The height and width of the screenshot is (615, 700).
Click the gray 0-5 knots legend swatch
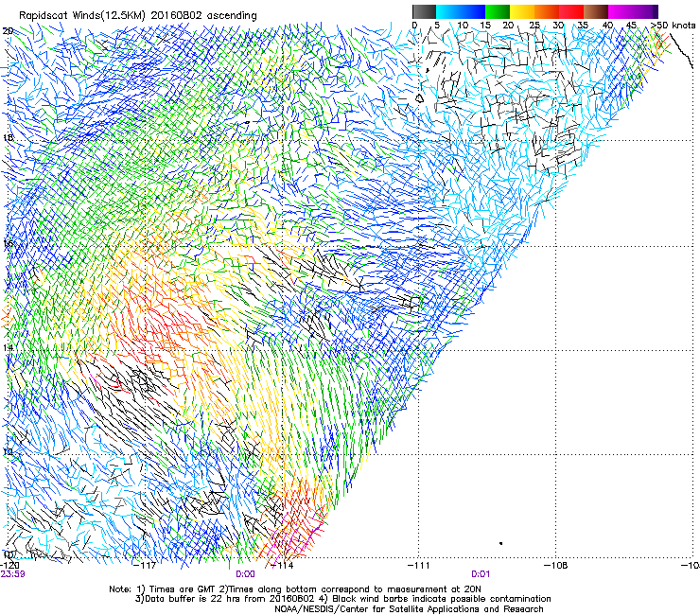(424, 11)
